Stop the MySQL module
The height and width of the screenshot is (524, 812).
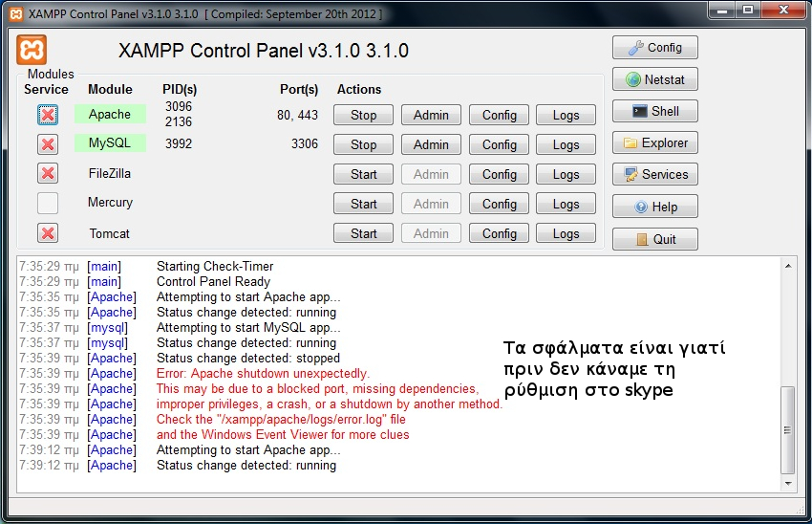pyautogui.click(x=364, y=144)
